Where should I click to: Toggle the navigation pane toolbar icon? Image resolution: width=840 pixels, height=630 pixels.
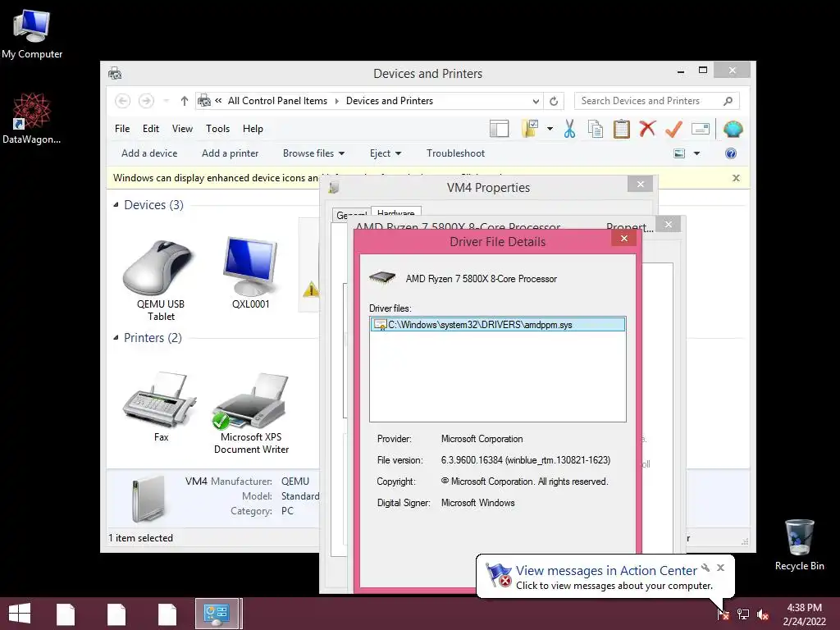pos(499,129)
